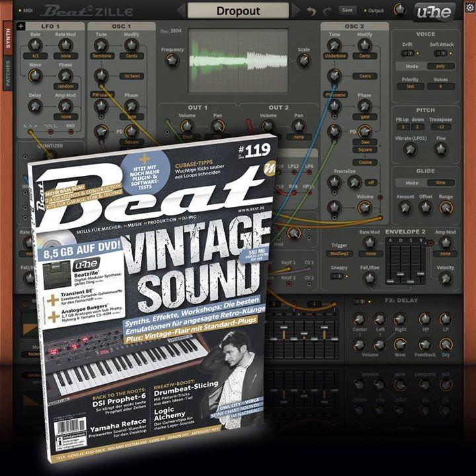This screenshot has width=476, height=476.
Task: Open Glide Mode 'time' selector
Action: tap(441, 182)
